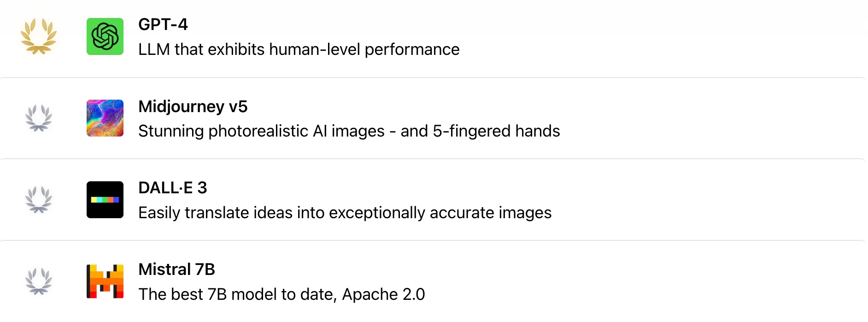The image size is (868, 322).
Task: Open the Midjourney v5 title
Action: (x=193, y=107)
